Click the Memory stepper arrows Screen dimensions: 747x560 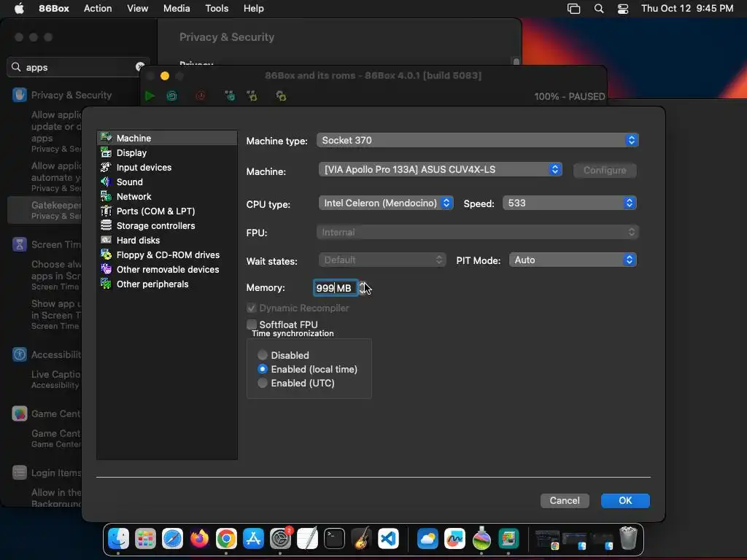(363, 287)
